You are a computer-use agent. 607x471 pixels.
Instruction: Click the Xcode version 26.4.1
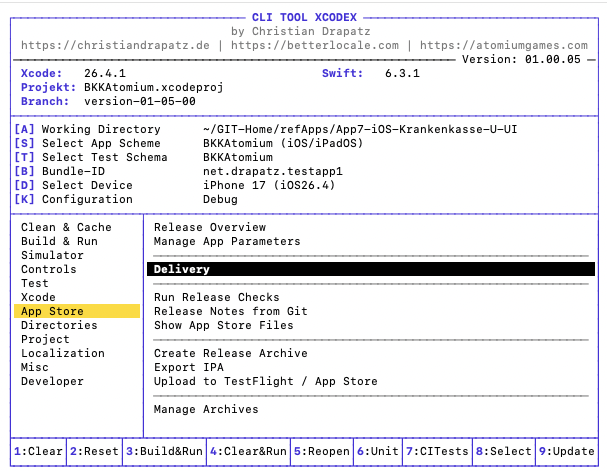[x=105, y=73]
